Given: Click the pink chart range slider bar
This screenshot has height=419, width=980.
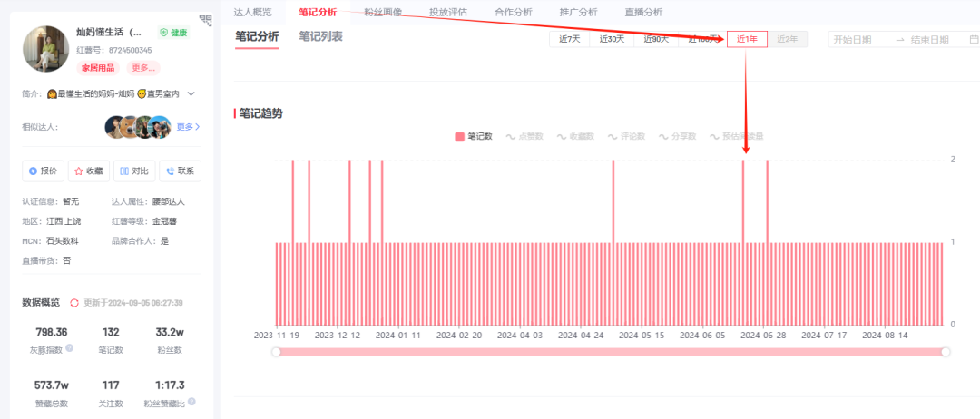Looking at the screenshot, I should pyautogui.click(x=611, y=352).
